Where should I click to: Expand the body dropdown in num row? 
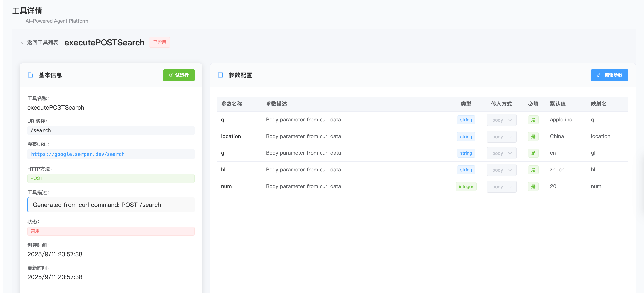[x=501, y=187]
